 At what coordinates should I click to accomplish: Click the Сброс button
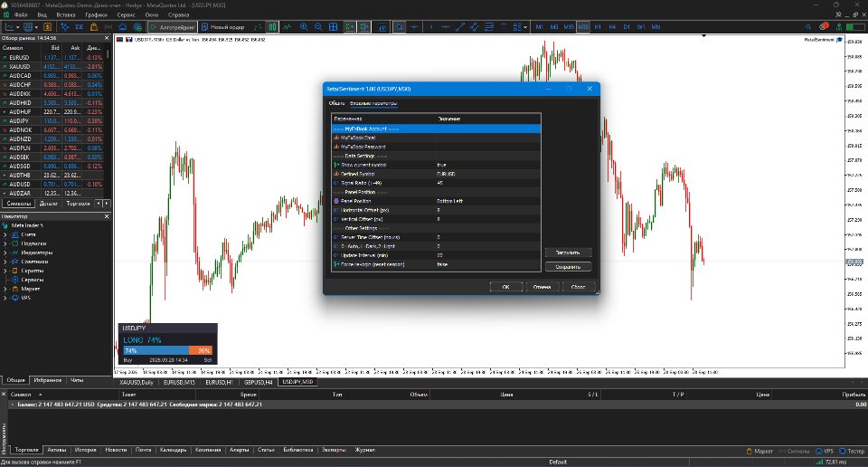[x=578, y=286]
